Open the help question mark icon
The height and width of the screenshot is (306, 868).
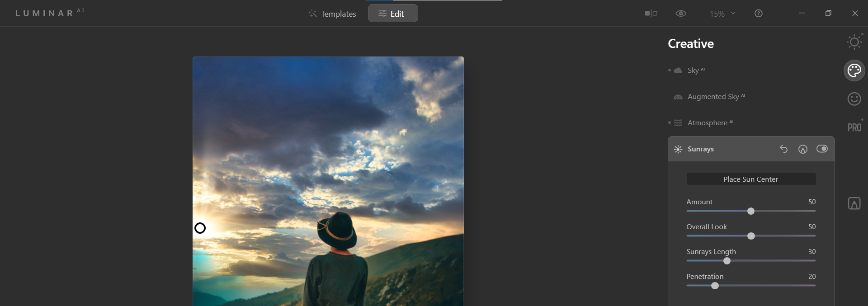pos(759,14)
